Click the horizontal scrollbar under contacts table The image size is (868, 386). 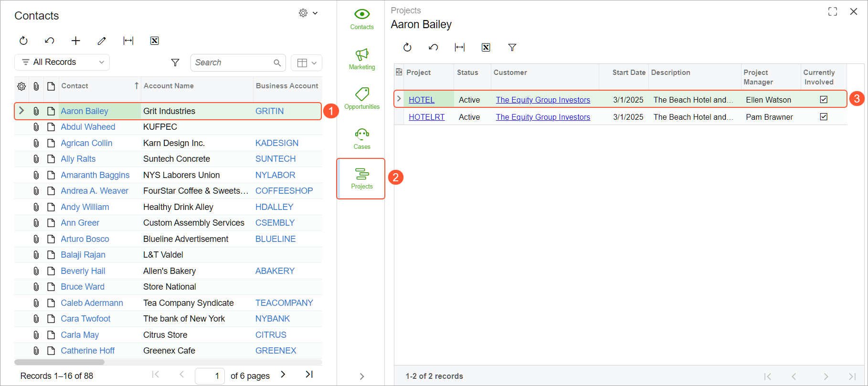(x=60, y=362)
